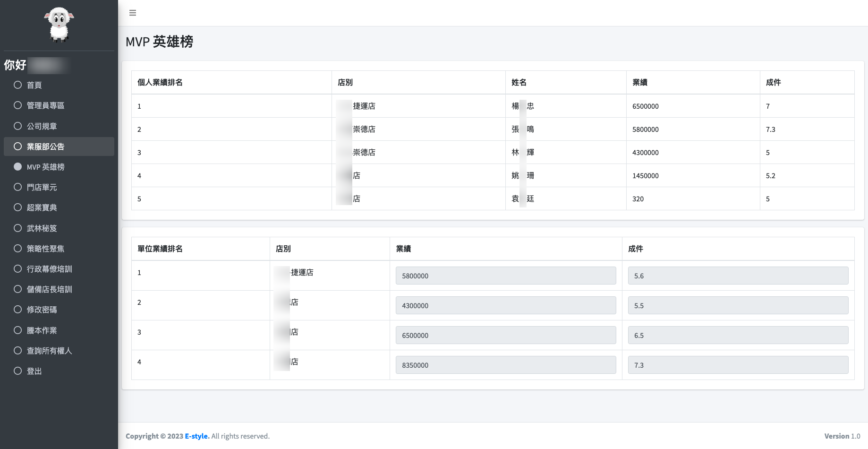The width and height of the screenshot is (868, 449).
Task: Click 個人業績排名 column header
Action: click(x=160, y=82)
